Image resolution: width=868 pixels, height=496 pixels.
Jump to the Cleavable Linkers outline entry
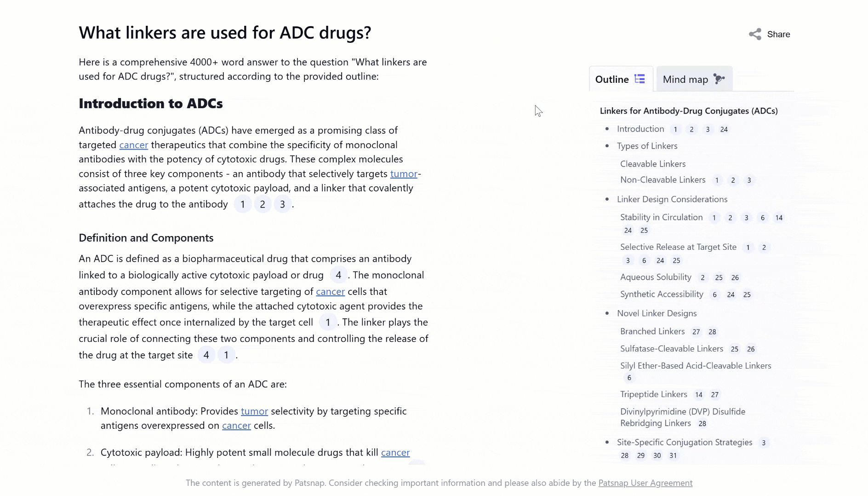point(652,164)
